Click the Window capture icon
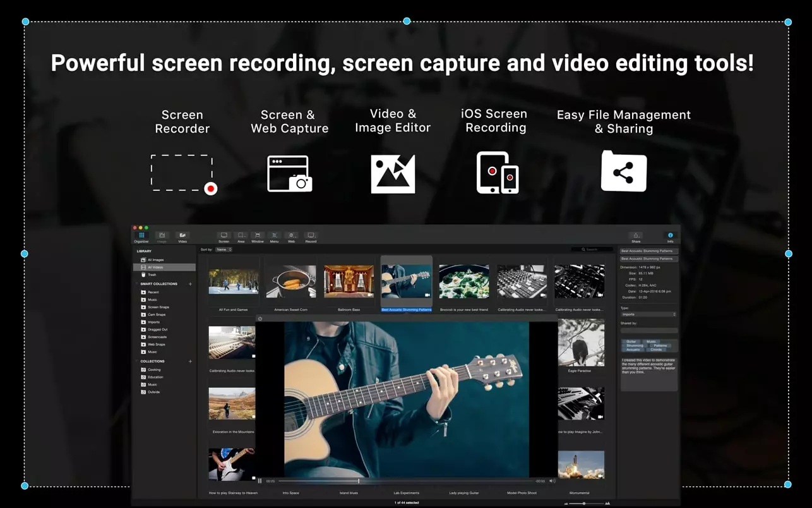Image resolution: width=812 pixels, height=508 pixels. tap(258, 236)
